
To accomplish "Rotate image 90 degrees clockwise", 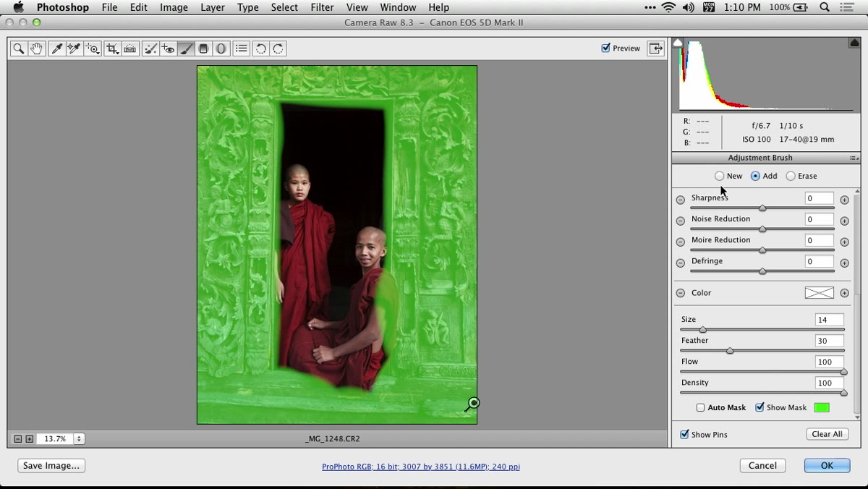I will click(x=278, y=48).
